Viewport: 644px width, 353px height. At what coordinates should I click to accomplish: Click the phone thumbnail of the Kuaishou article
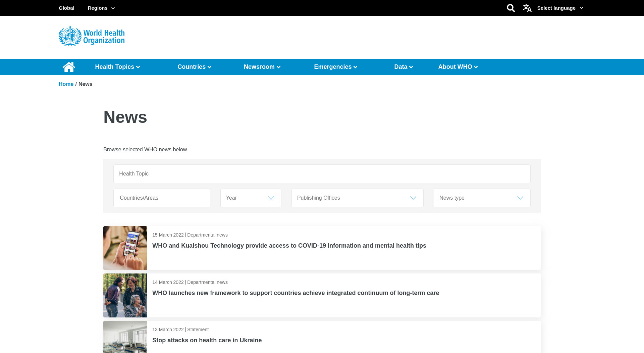pos(125,248)
